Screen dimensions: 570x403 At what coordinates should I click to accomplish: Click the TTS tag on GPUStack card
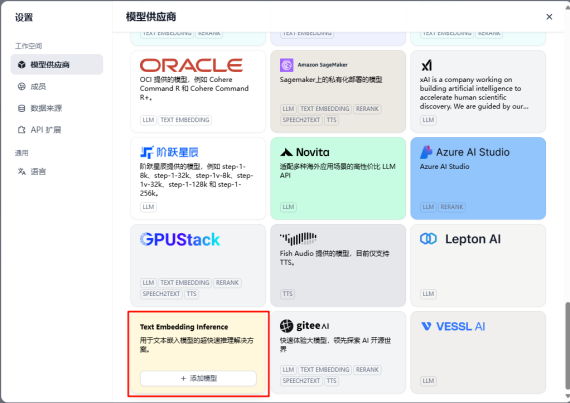click(192, 294)
